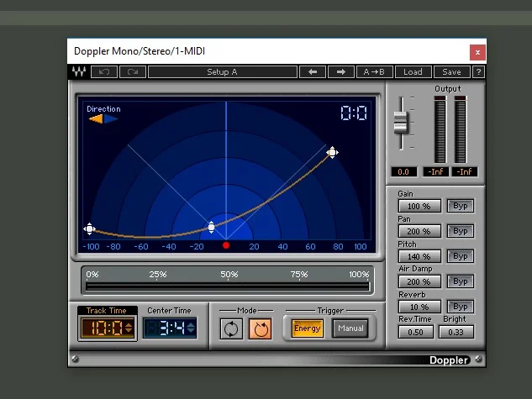Click the right output level meter
This screenshot has width=532, height=399.
point(461,129)
